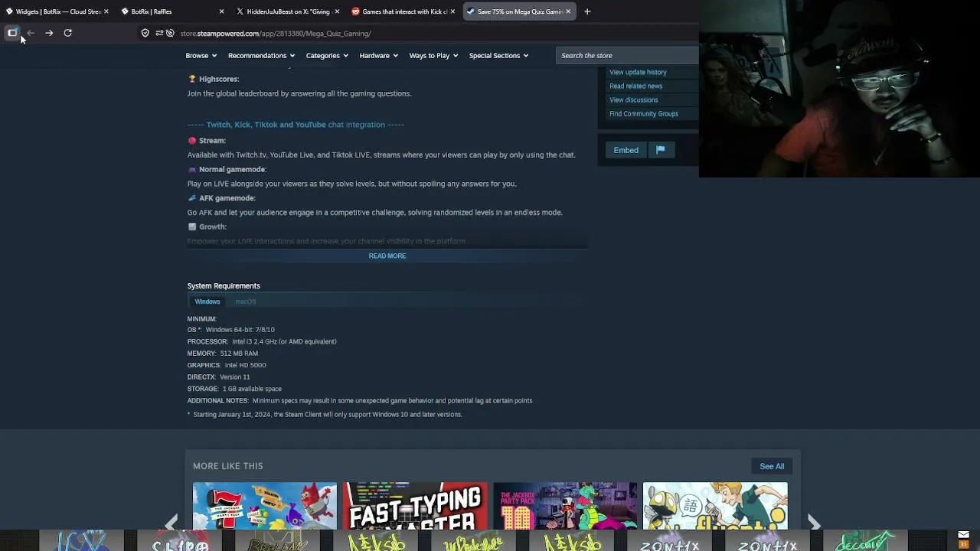Click the Embed button
The height and width of the screenshot is (551, 980).
pyautogui.click(x=626, y=150)
